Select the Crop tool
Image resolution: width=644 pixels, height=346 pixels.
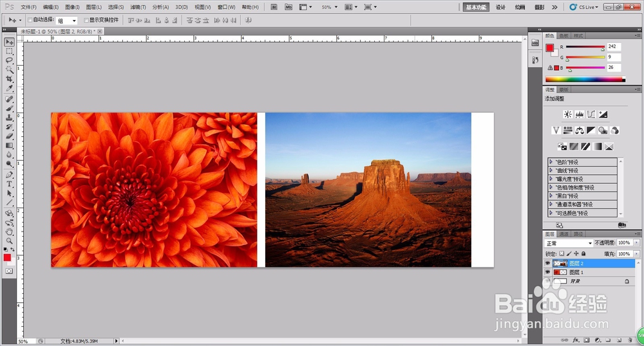(9, 78)
